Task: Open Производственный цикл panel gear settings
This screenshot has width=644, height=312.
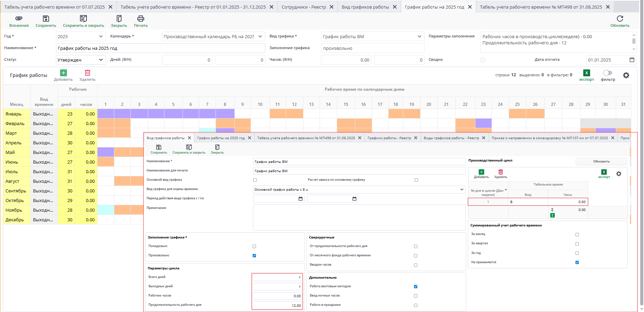Action: (619, 174)
